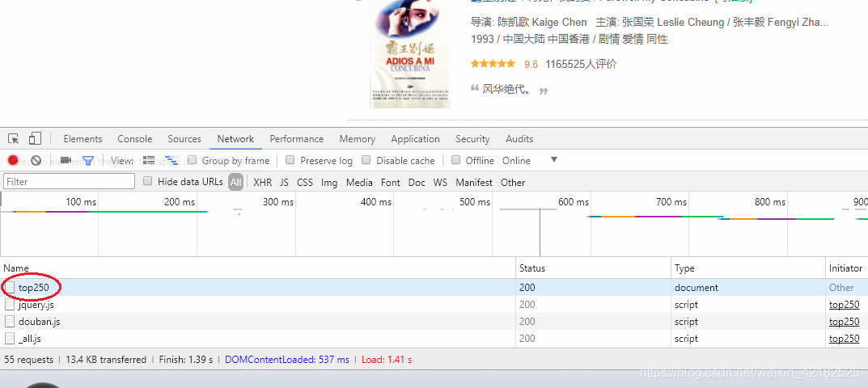Screen dimensions: 868x388
Task: Filter requests by Manifest
Action: coord(474,182)
